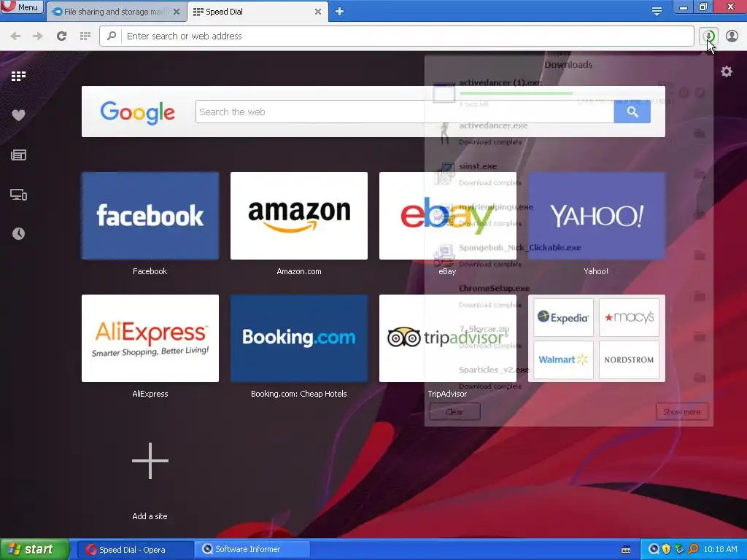Image resolution: width=747 pixels, height=560 pixels.
Task: Open the Opera Menu button
Action: point(21,7)
